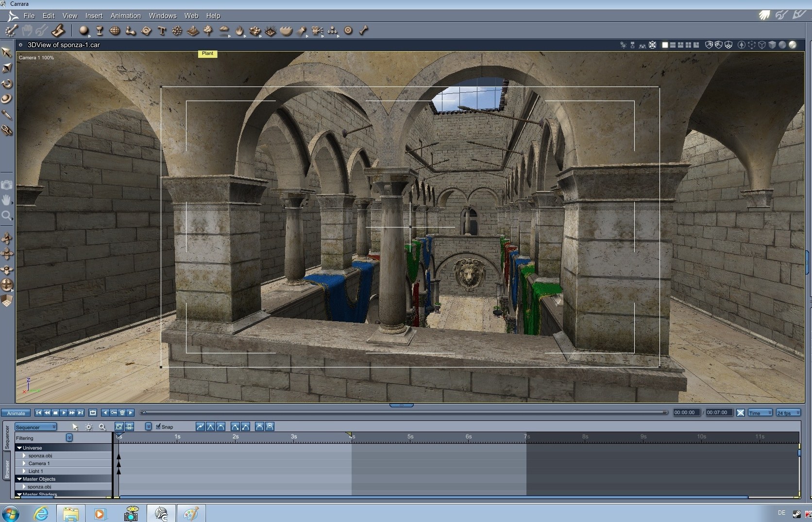Open the Sequencer mode dropdown
This screenshot has height=522, width=812.
pyautogui.click(x=36, y=427)
